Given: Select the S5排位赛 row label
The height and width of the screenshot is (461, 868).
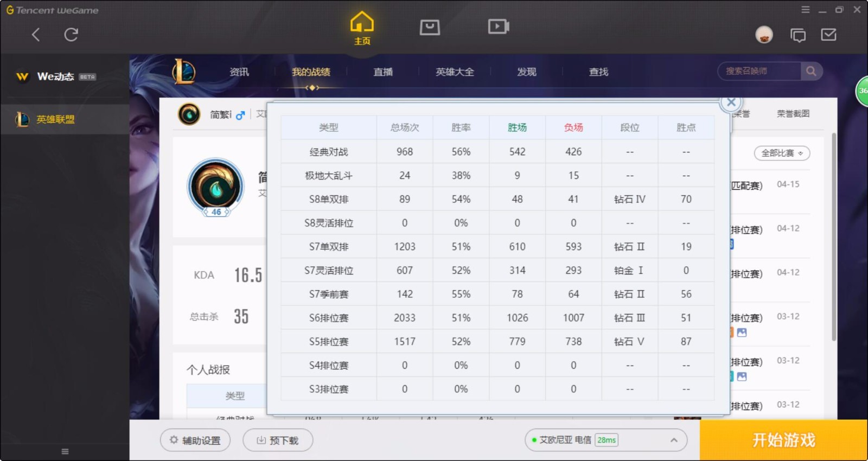Looking at the screenshot, I should [329, 342].
